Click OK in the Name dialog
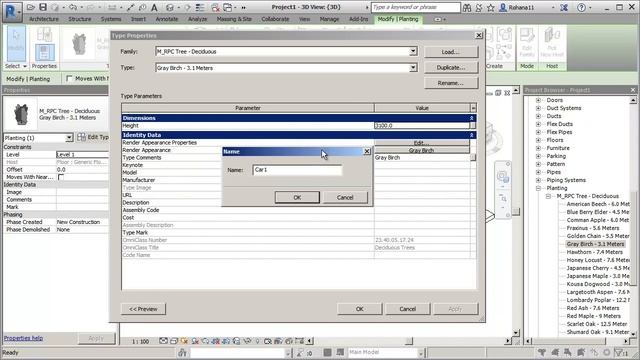Viewport: 640px width, 360px height. tap(297, 198)
